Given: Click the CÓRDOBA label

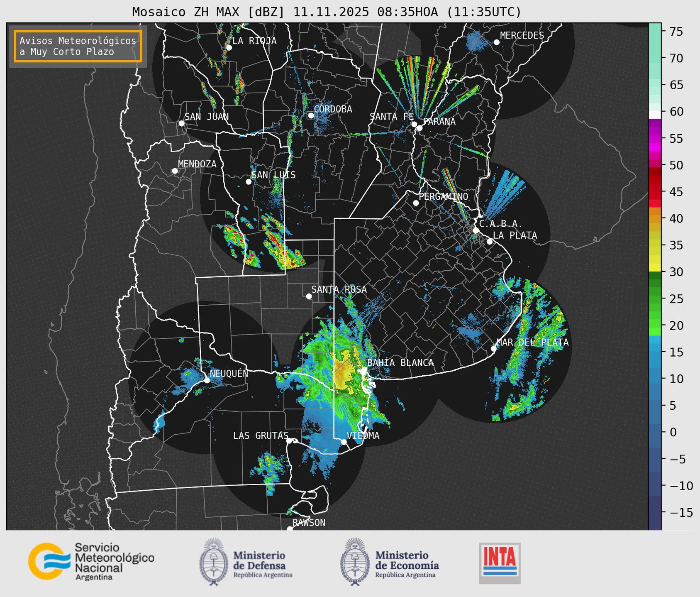Looking at the screenshot, I should pos(333,109).
